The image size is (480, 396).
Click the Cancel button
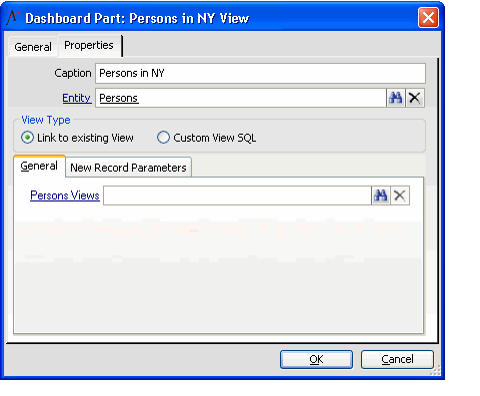[x=397, y=359]
